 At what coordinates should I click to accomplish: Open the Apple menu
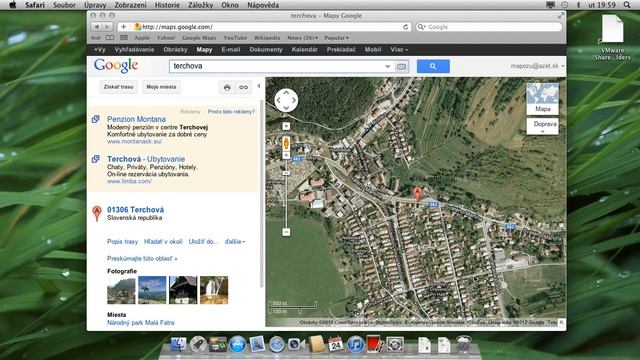pos(13,5)
